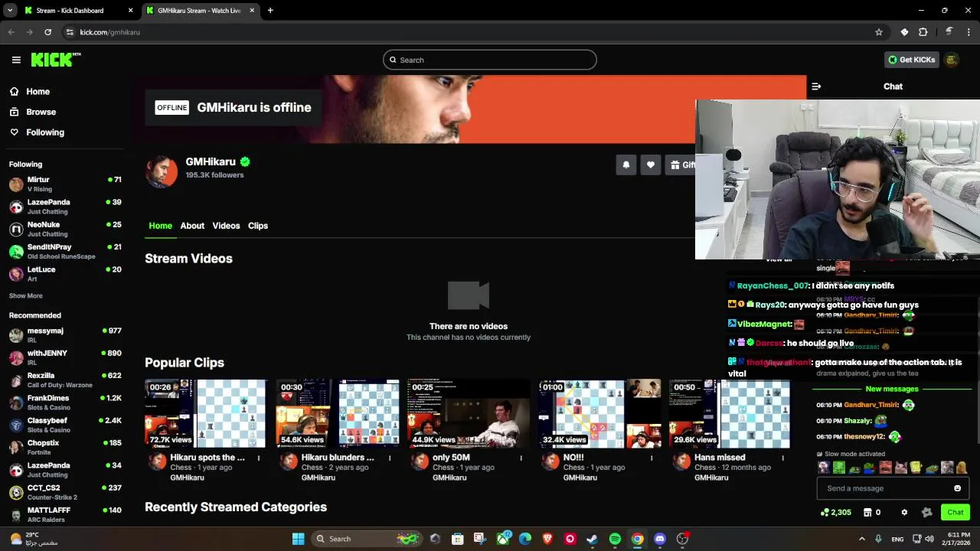Open the user profile avatar menu
The height and width of the screenshot is (551, 980).
(x=952, y=60)
